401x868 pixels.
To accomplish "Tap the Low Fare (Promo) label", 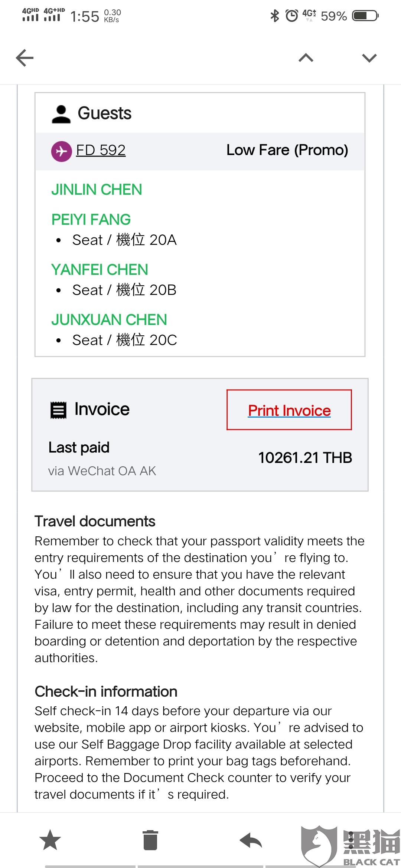I will click(x=287, y=150).
